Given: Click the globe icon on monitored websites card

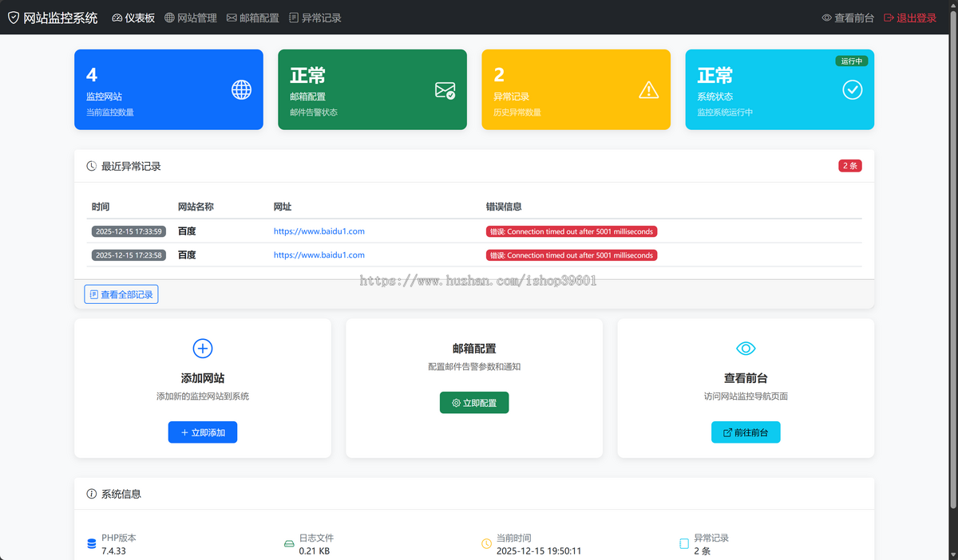Looking at the screenshot, I should click(241, 90).
